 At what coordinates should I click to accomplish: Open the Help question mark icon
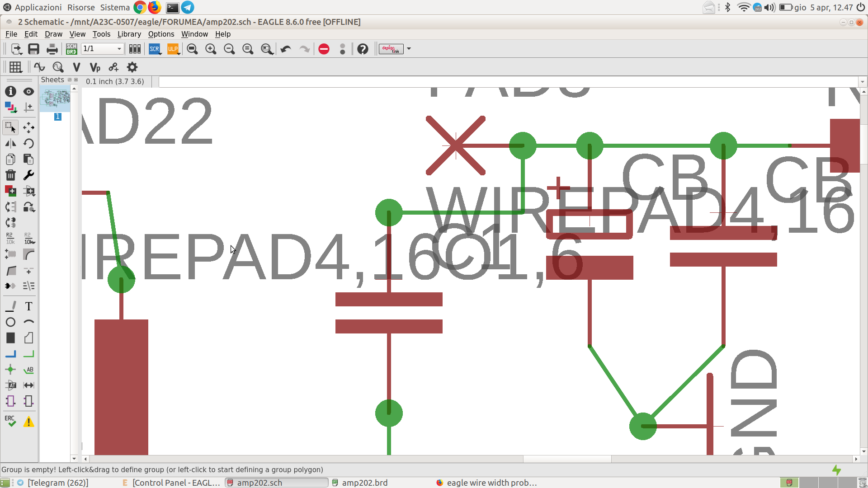click(363, 49)
